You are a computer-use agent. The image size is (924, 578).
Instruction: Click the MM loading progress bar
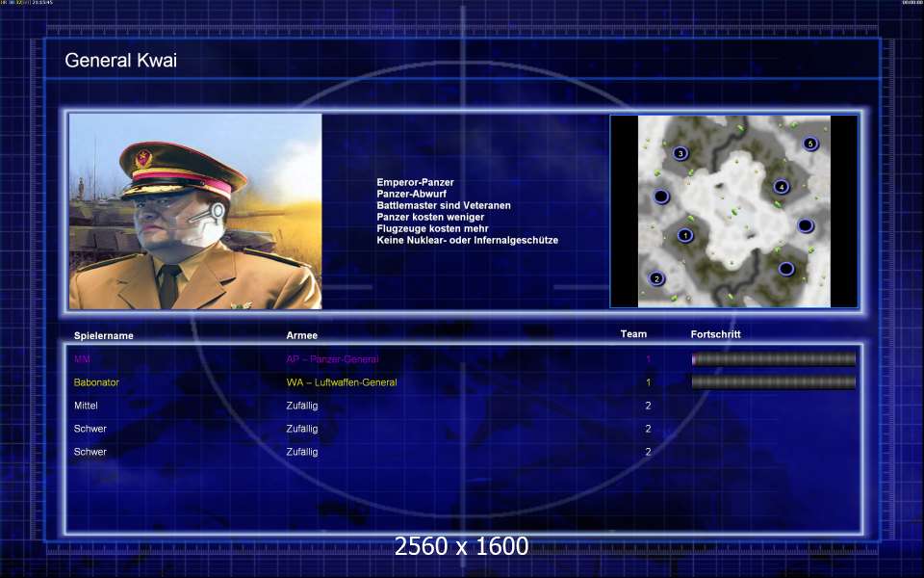pos(773,359)
